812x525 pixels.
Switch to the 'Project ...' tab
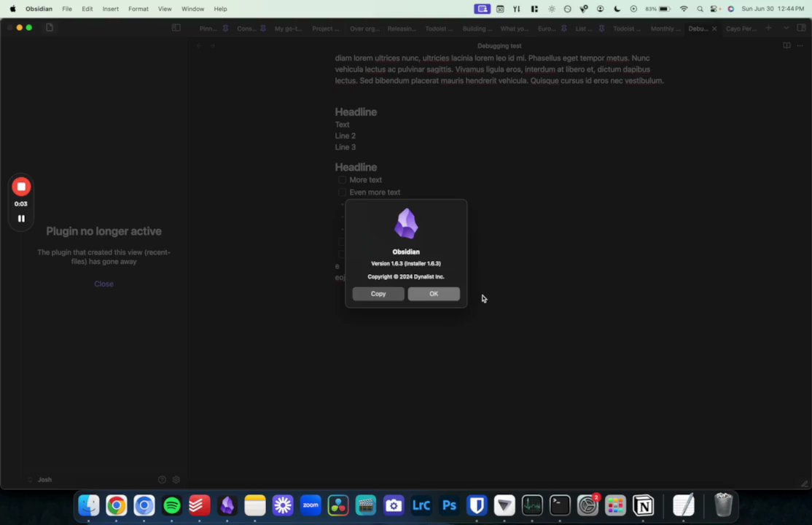(326, 28)
